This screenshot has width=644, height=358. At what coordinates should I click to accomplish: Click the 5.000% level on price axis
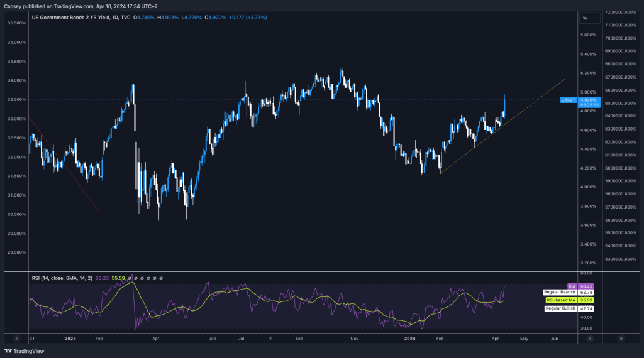point(589,92)
